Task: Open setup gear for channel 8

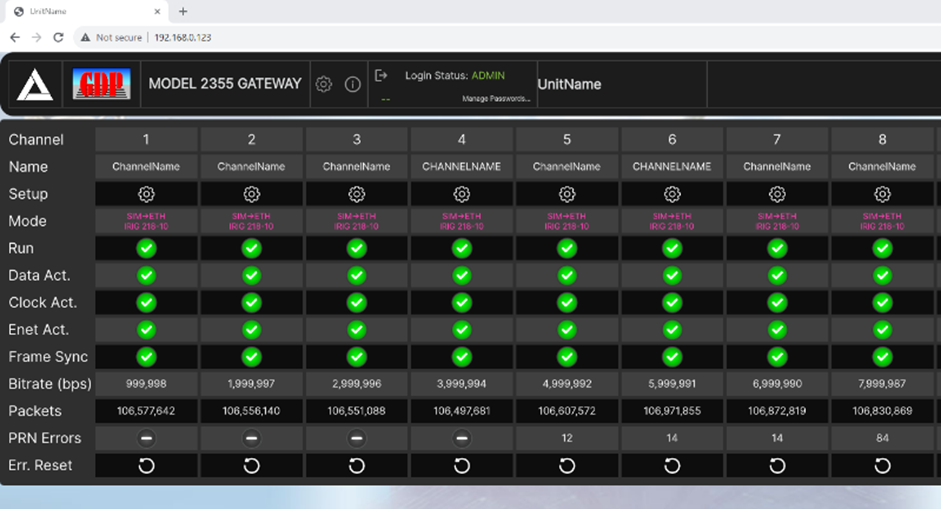Action: pos(882,194)
